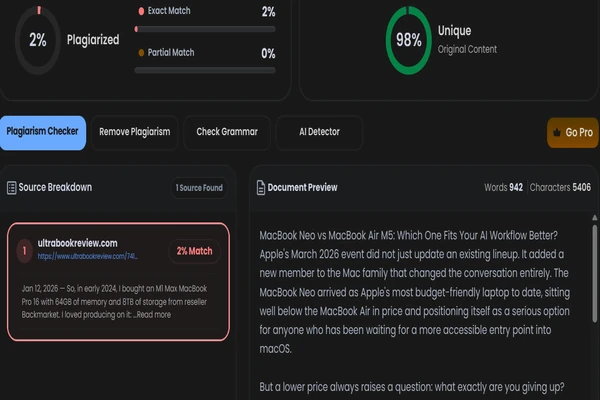Open the AI Detector tab
Screen dimensions: 600x400
pos(319,132)
